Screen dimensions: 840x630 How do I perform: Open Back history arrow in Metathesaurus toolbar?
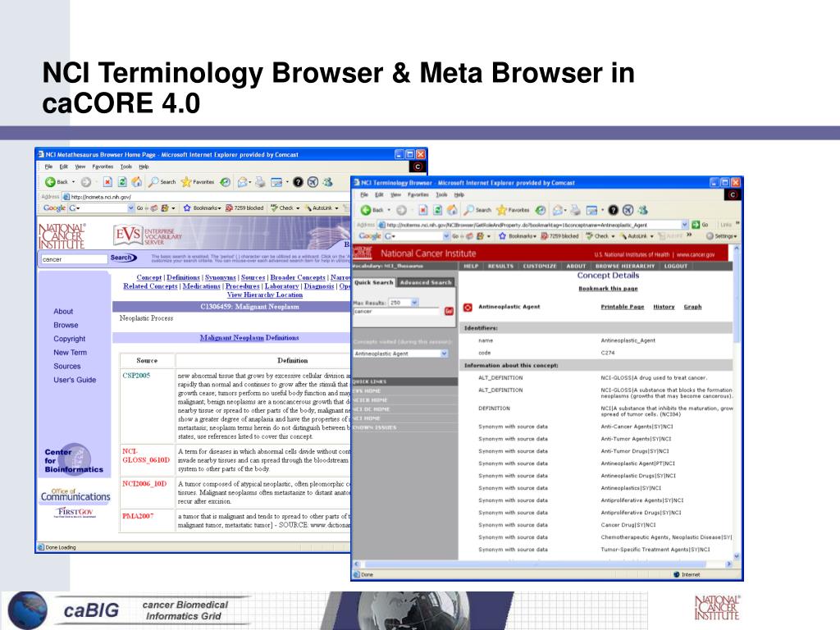[x=73, y=182]
